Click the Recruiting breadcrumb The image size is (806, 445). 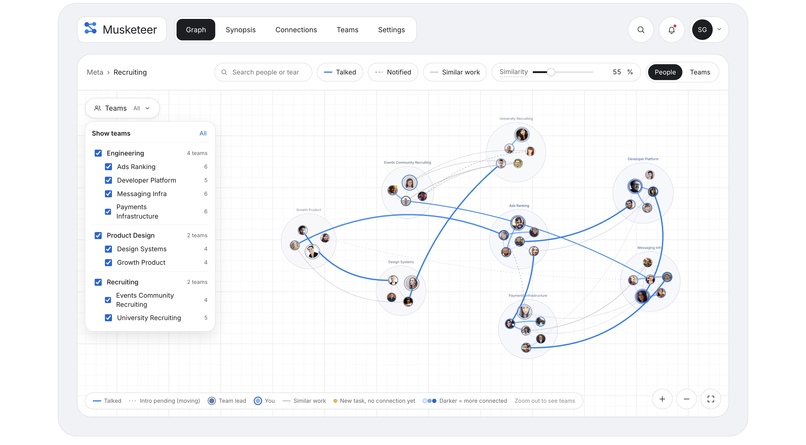click(x=130, y=72)
